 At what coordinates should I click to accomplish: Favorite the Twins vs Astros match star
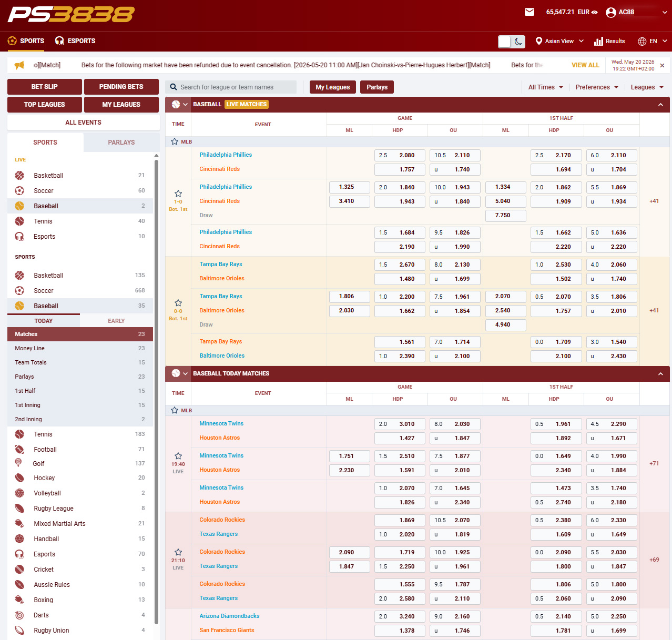coord(178,456)
